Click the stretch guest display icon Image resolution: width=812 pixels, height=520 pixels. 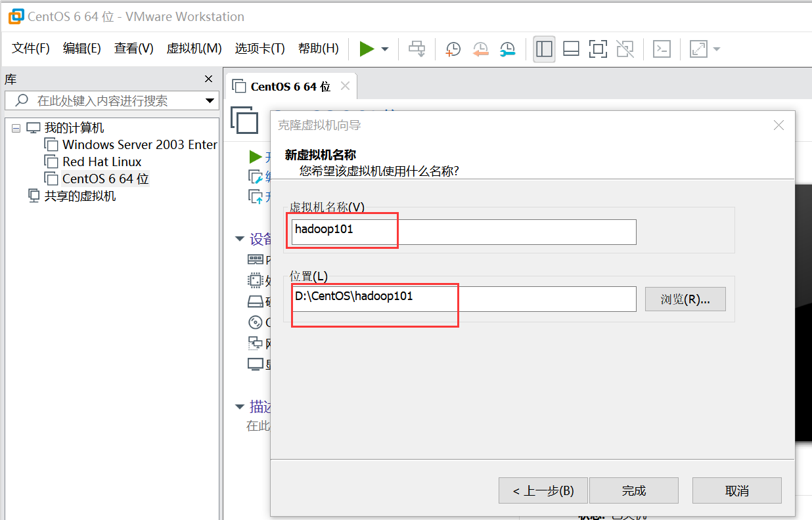point(698,49)
